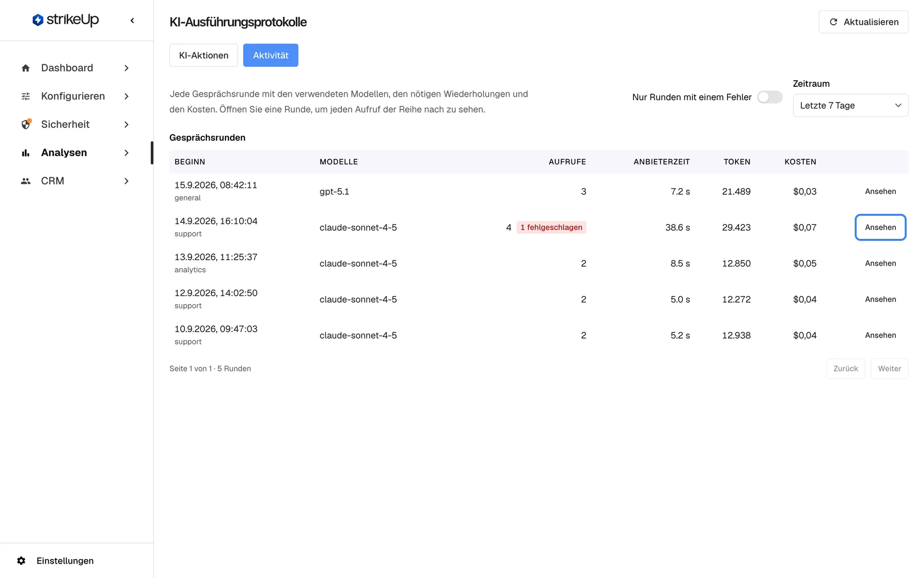Expand the Dashboard menu chevron
Viewport: 924px width, 578px height.
pyautogui.click(x=126, y=68)
